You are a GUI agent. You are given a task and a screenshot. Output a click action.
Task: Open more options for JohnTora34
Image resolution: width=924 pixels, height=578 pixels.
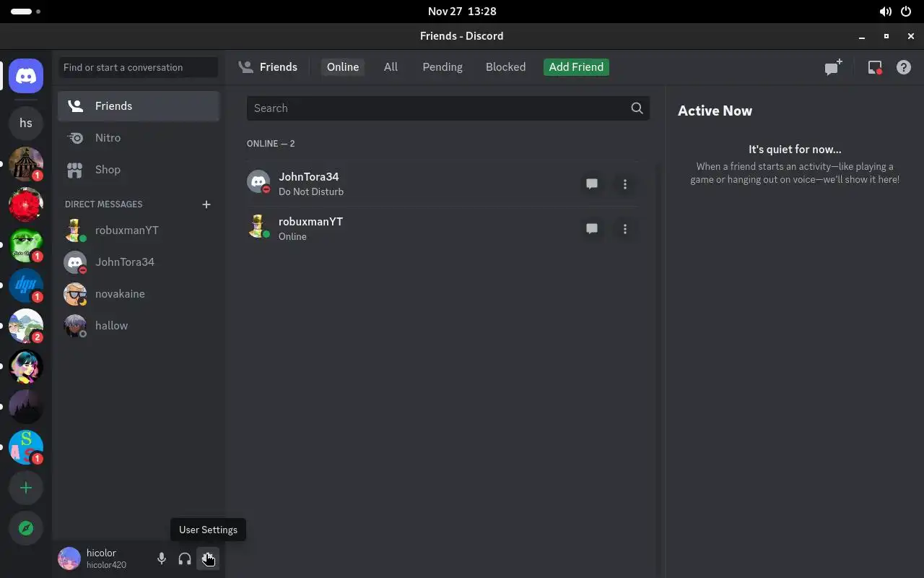(x=625, y=184)
